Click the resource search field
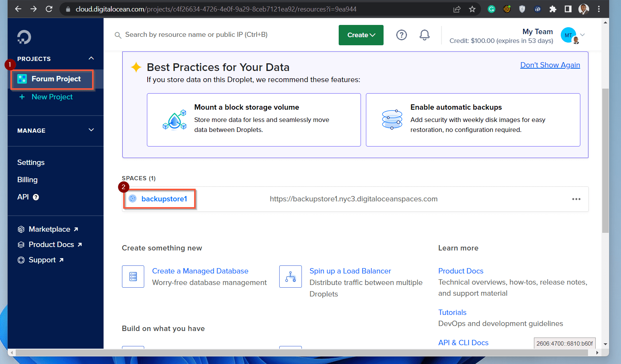 point(196,35)
